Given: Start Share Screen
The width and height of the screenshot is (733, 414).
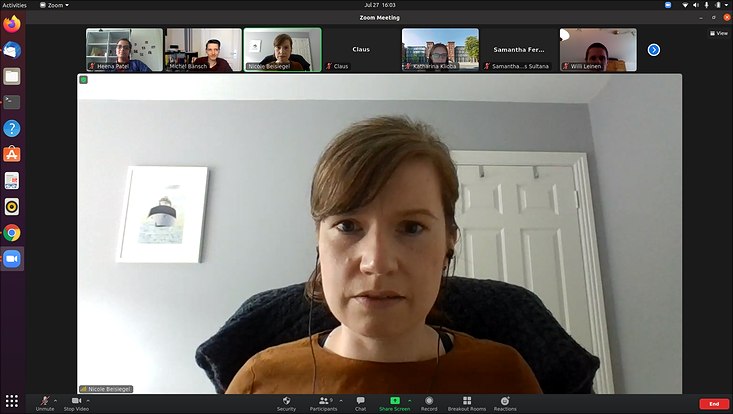Looking at the screenshot, I should [x=395, y=403].
